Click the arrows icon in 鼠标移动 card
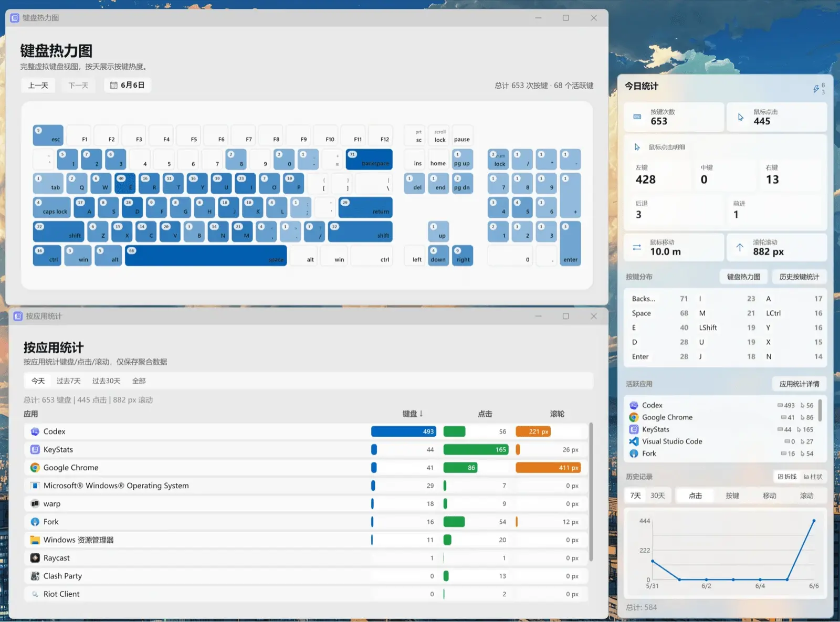The height and width of the screenshot is (622, 840). tap(637, 247)
